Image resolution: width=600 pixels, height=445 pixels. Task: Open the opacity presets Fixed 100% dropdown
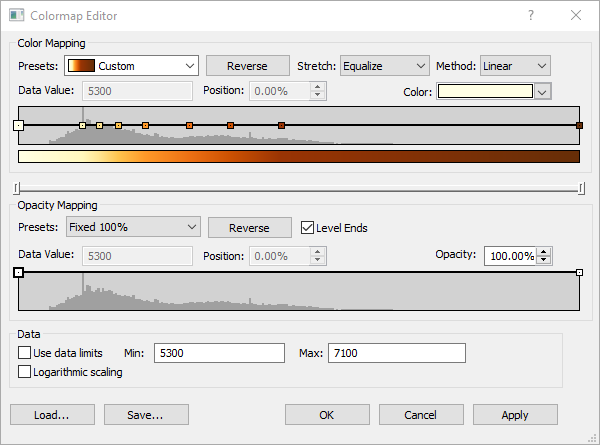(x=133, y=227)
